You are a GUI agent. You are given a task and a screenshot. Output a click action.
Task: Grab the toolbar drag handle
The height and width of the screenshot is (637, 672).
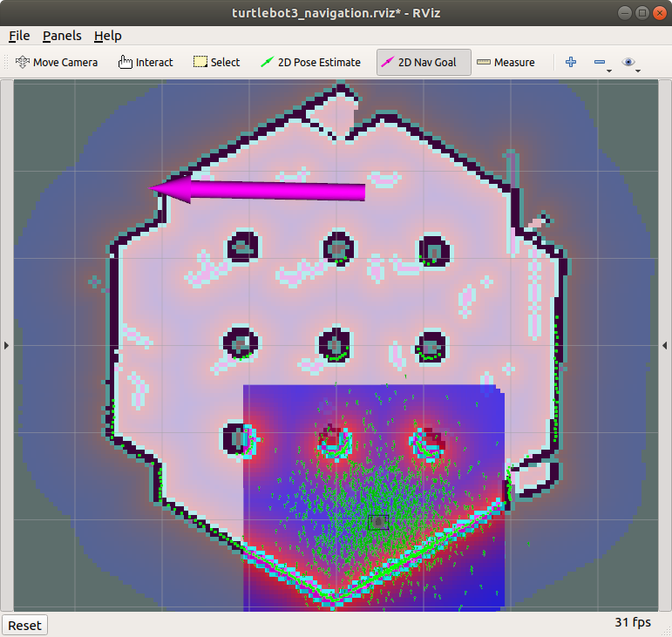coord(8,62)
